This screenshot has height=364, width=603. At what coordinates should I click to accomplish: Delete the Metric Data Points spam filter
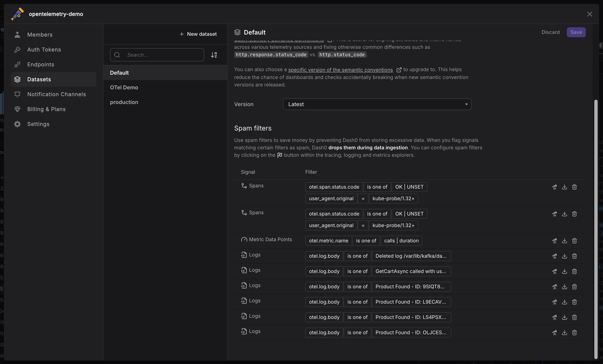(574, 241)
